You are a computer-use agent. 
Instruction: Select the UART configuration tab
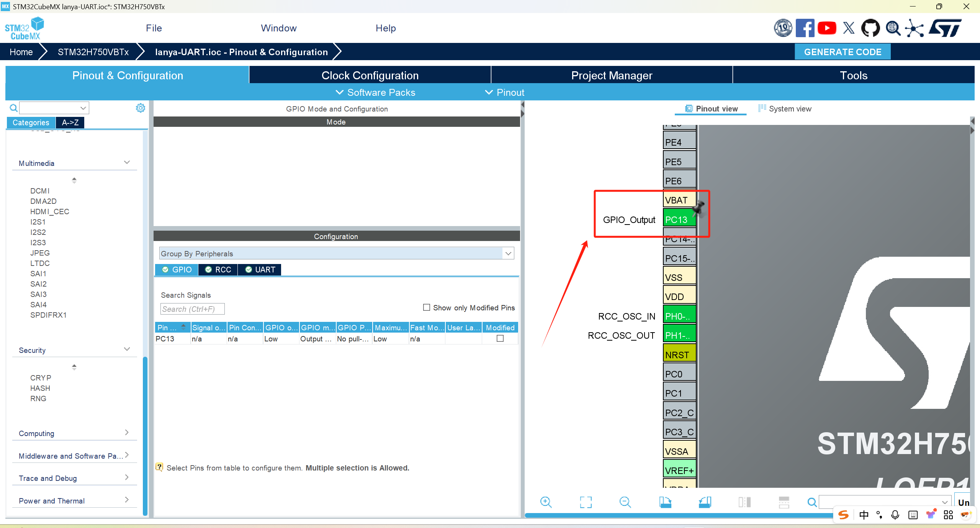pyautogui.click(x=260, y=270)
